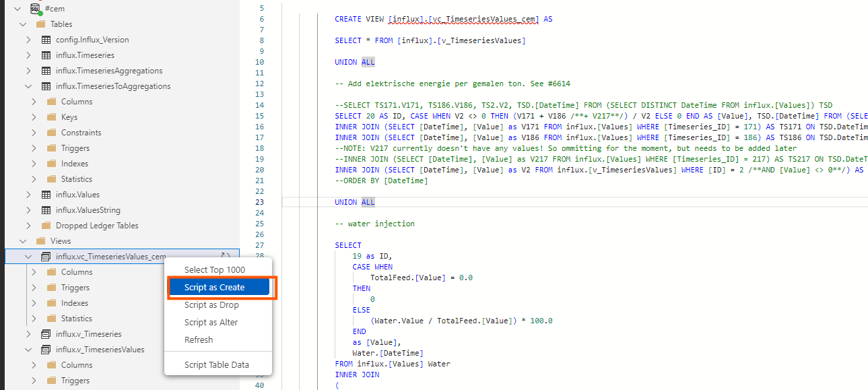The width and height of the screenshot is (868, 390).
Task: Select the Constraints folder label
Action: (x=81, y=133)
